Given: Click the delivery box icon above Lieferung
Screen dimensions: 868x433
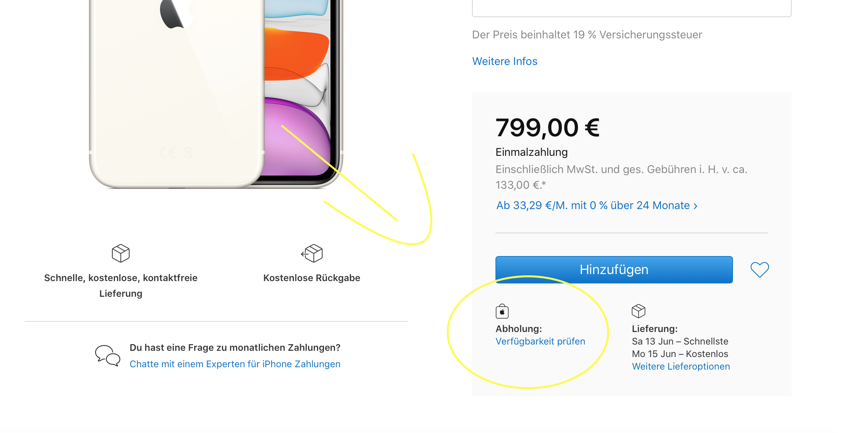Looking at the screenshot, I should pos(638,311).
